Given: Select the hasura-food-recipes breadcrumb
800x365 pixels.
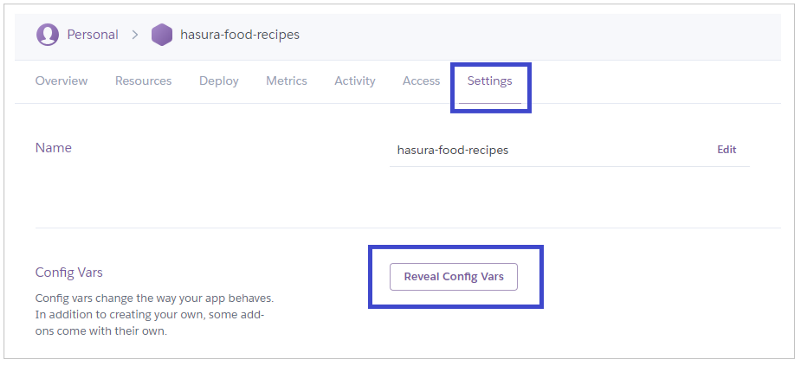Looking at the screenshot, I should click(240, 35).
